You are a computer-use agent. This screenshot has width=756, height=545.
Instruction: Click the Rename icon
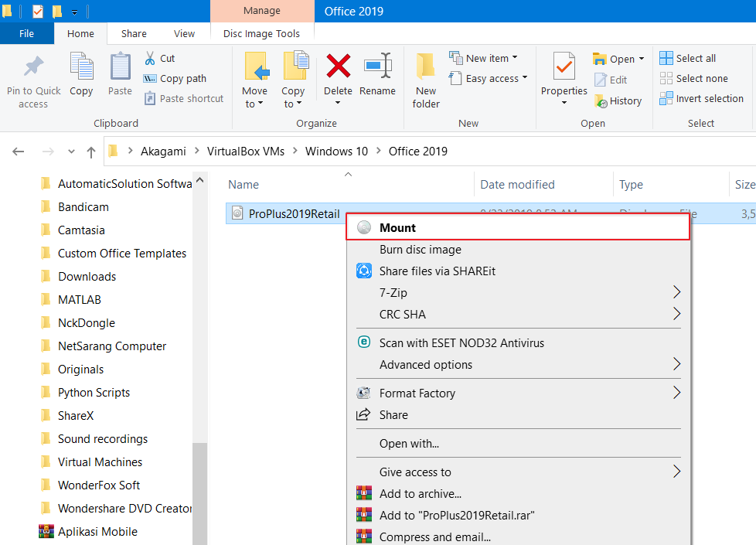click(377, 66)
